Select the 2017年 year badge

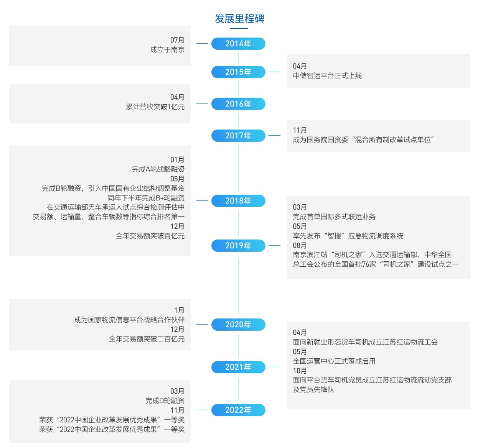pos(238,136)
